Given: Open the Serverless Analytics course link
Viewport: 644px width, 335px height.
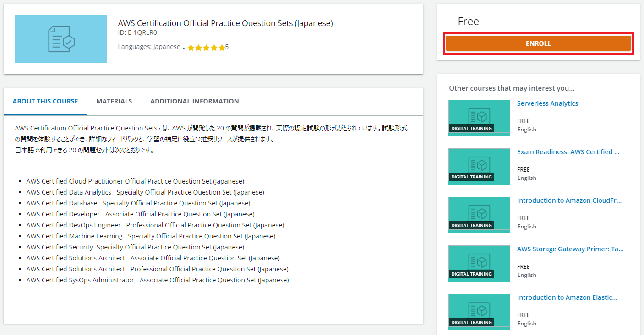Looking at the screenshot, I should [547, 103].
